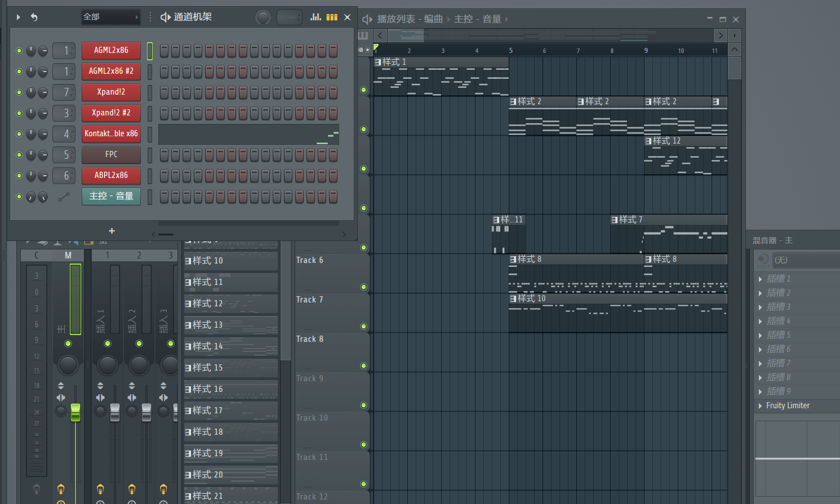Open the channel rack options arrow menu

18,17
